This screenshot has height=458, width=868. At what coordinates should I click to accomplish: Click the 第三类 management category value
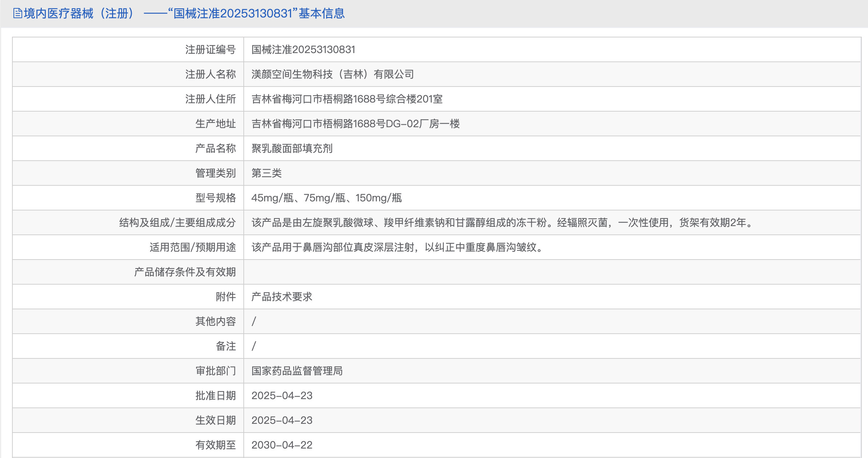pyautogui.click(x=266, y=173)
